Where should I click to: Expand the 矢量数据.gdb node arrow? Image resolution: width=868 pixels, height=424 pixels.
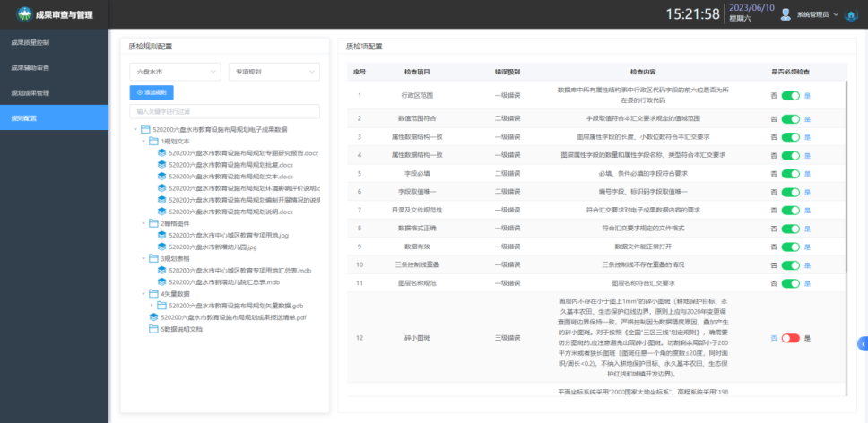[x=152, y=306]
